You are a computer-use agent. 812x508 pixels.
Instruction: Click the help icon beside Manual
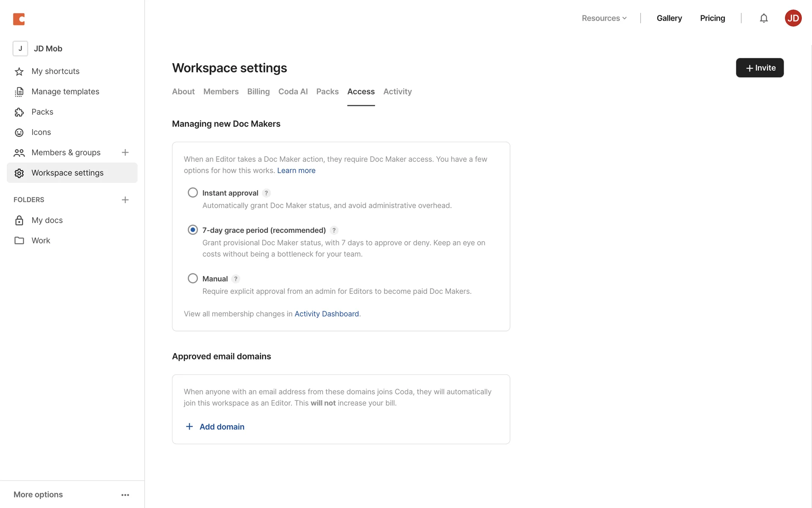[236, 279]
